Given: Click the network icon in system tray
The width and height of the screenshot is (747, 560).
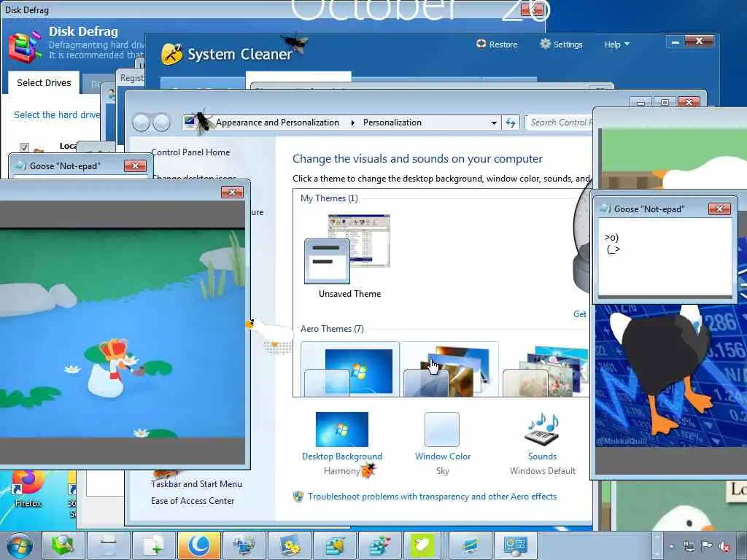Looking at the screenshot, I should point(689,546).
